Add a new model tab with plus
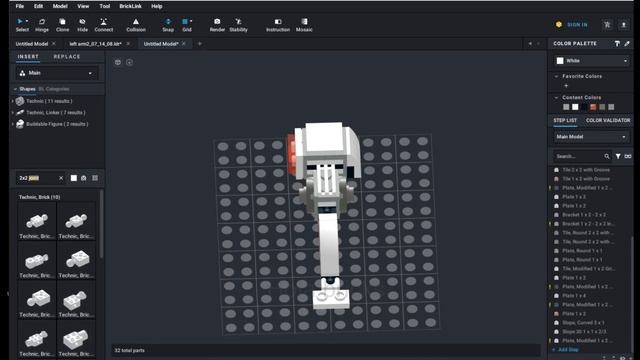Viewport: 640px width, 360px height. point(200,44)
